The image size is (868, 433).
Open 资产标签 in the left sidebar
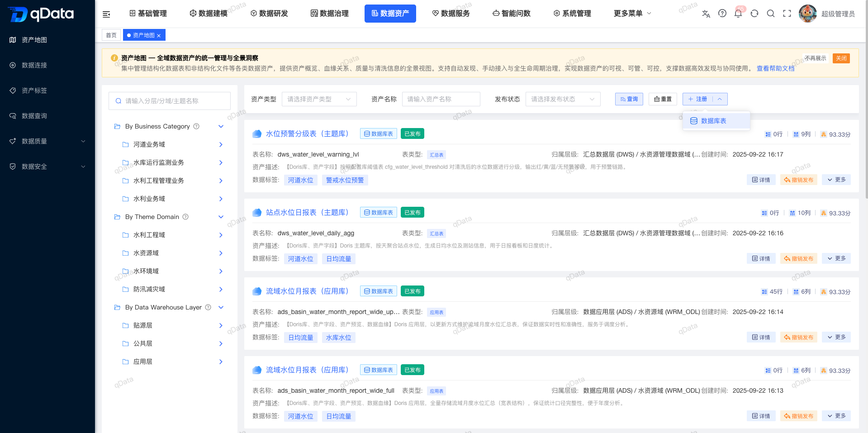coord(47,90)
